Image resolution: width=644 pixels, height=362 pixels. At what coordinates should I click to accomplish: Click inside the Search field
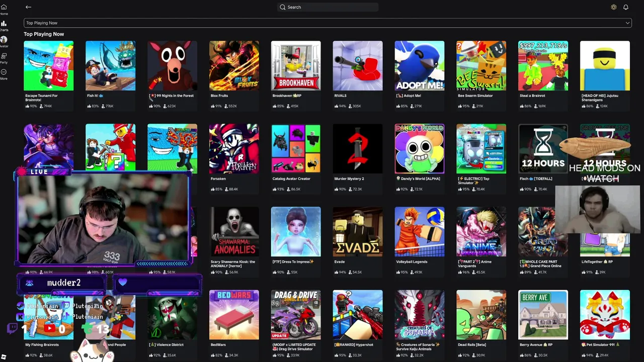(x=328, y=7)
